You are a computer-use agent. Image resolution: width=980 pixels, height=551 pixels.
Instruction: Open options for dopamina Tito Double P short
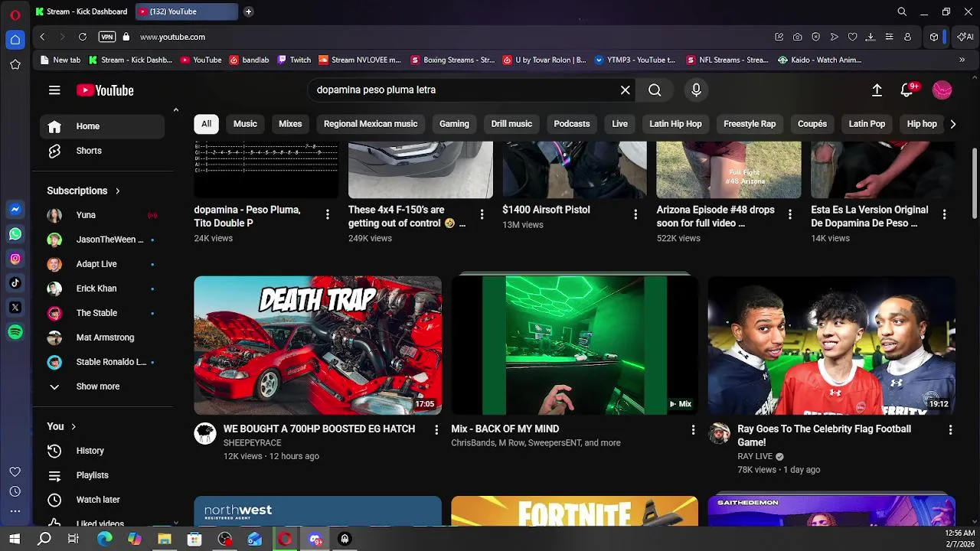click(328, 215)
